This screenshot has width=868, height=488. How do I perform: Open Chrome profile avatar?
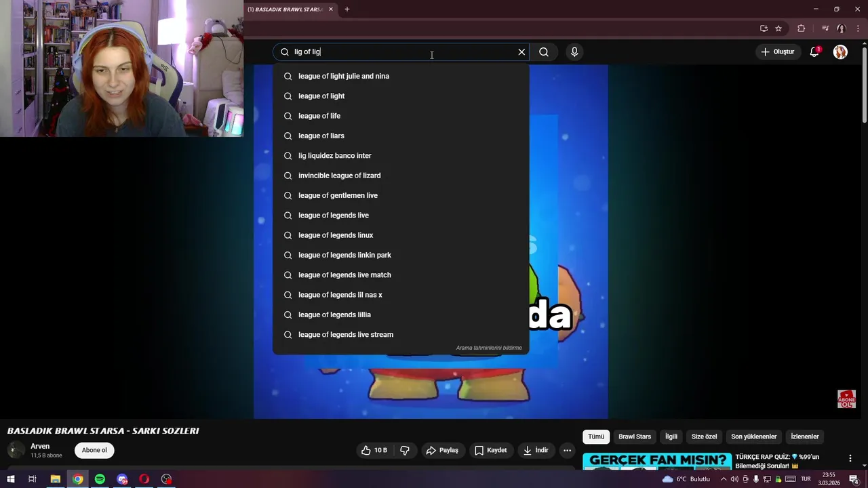(841, 28)
